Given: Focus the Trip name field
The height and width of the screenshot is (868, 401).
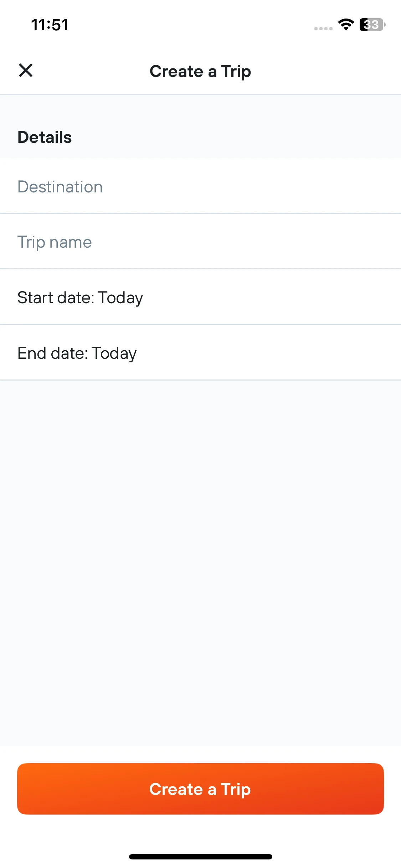Looking at the screenshot, I should coord(200,242).
